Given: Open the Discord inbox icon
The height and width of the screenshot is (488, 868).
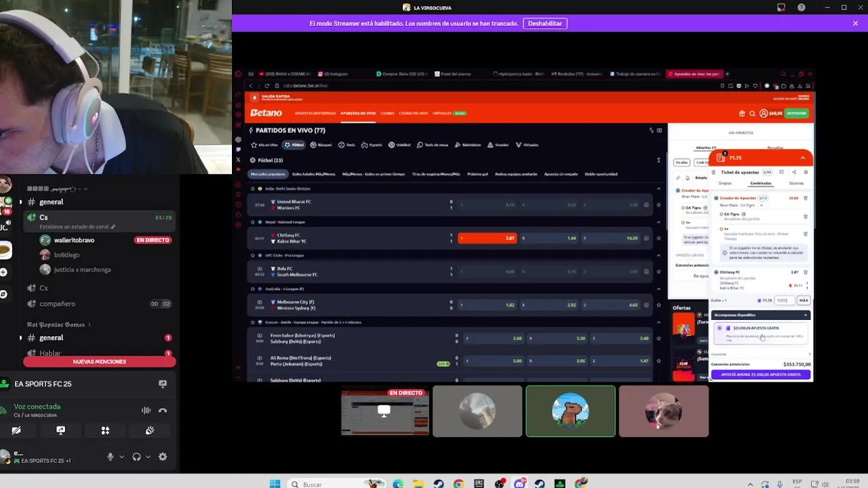Looking at the screenshot, I should tap(781, 7).
